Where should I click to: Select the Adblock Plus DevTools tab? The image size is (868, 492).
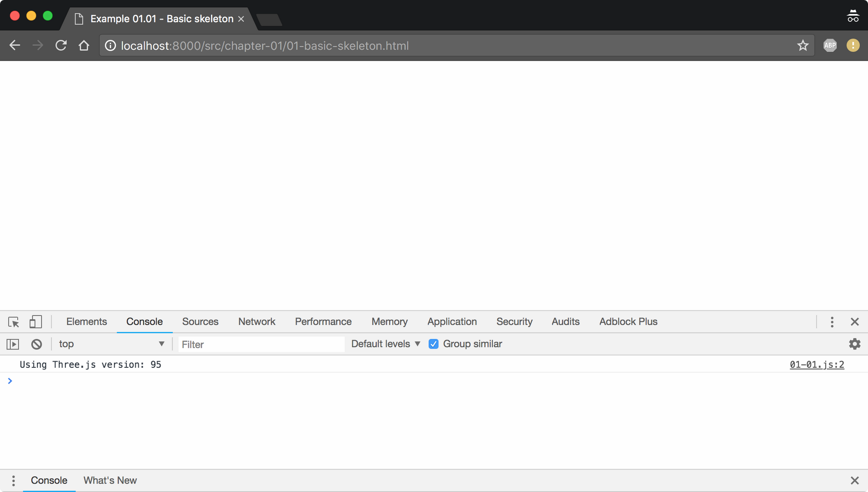pos(628,322)
